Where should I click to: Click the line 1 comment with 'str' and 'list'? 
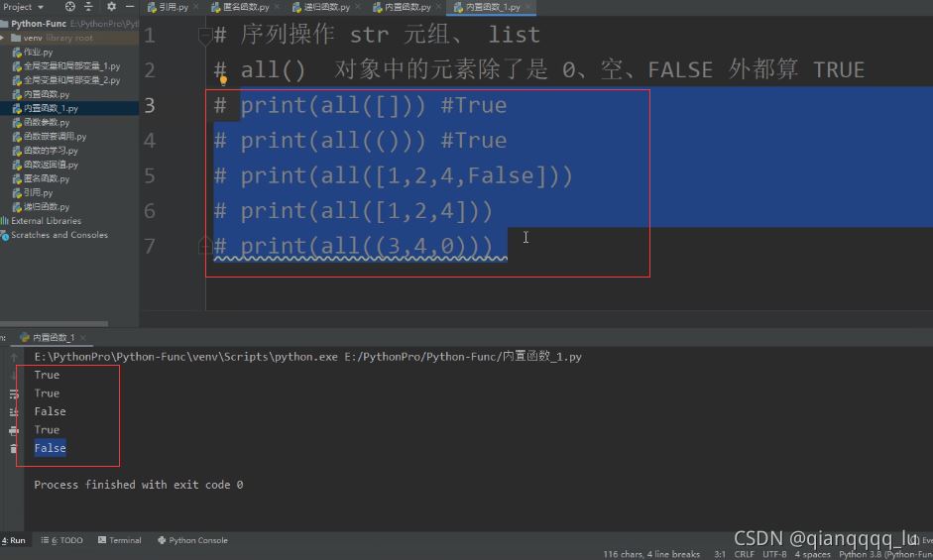[377, 35]
